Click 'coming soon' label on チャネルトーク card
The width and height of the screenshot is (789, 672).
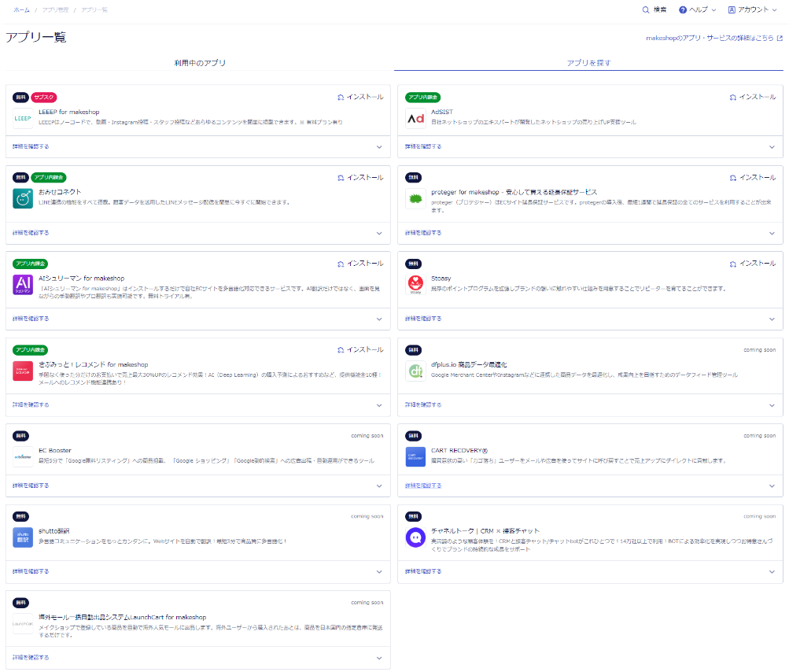click(760, 516)
